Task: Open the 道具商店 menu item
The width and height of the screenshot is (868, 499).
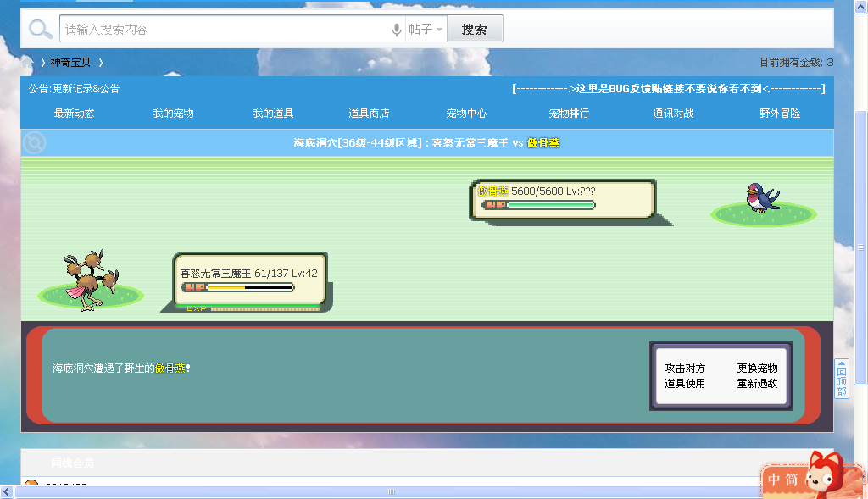Action: (369, 114)
